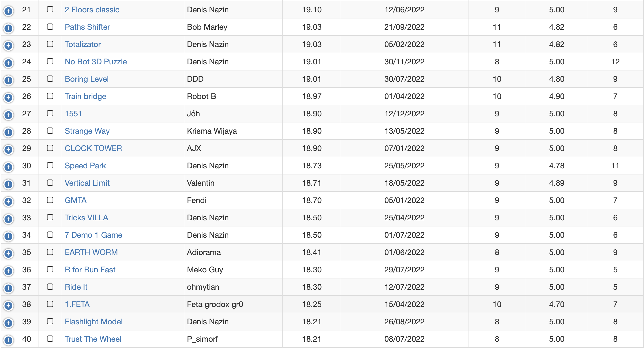Viewport: 644px width, 348px height.
Task: Expand the Tricks VILLA row
Action: 9,219
